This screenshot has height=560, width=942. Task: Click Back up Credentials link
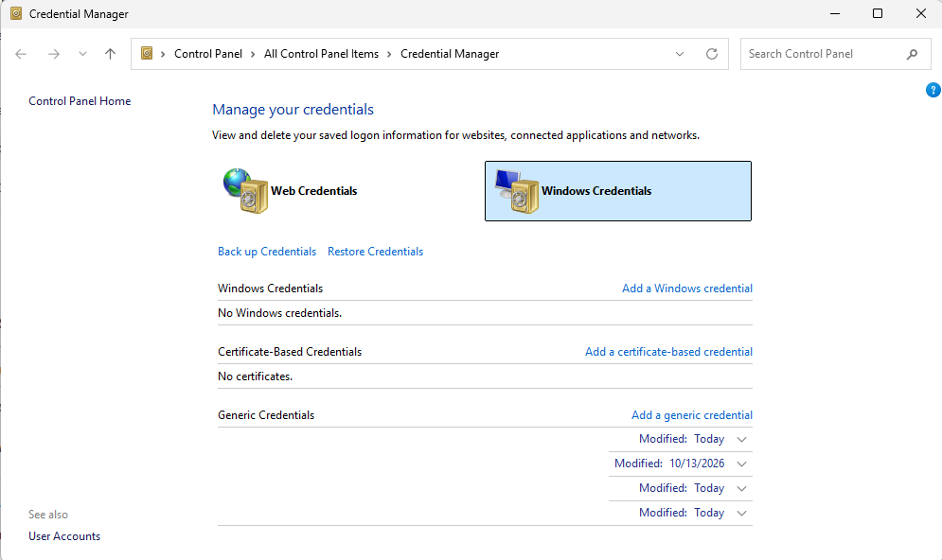(x=267, y=252)
